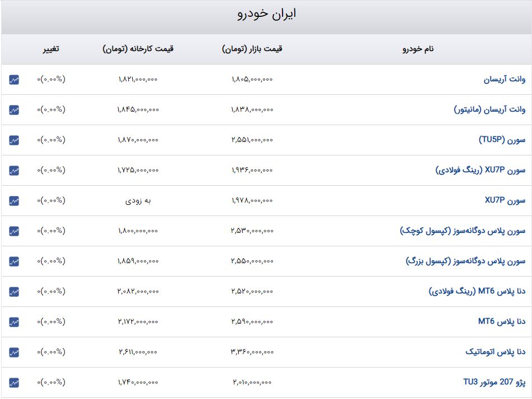
Task: Open the وانت آریسان (مانیتور) link
Action: 489,109
